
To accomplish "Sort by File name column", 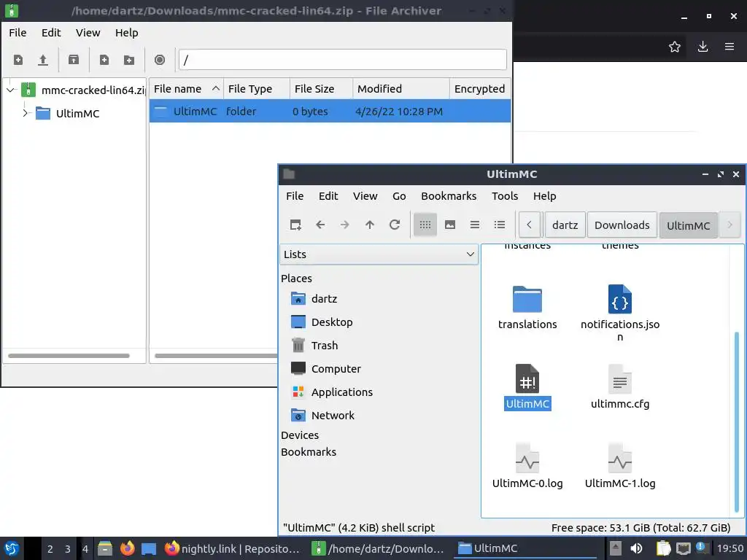I will [x=186, y=88].
